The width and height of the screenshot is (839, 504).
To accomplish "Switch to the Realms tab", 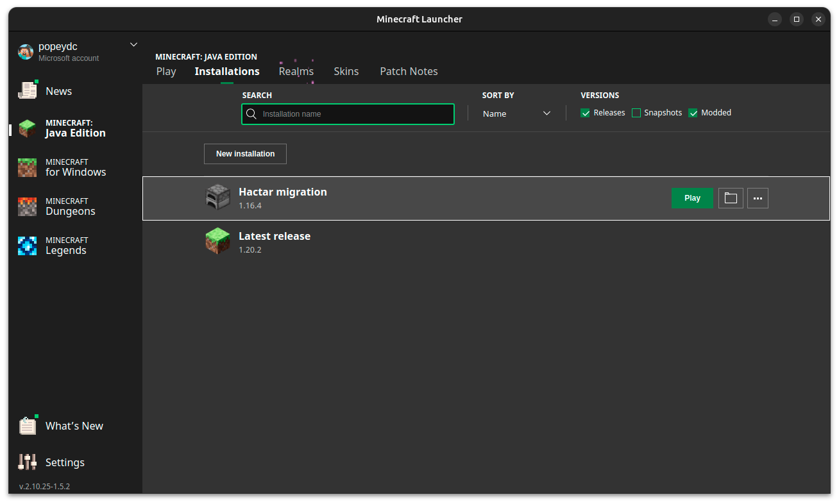I will point(296,71).
